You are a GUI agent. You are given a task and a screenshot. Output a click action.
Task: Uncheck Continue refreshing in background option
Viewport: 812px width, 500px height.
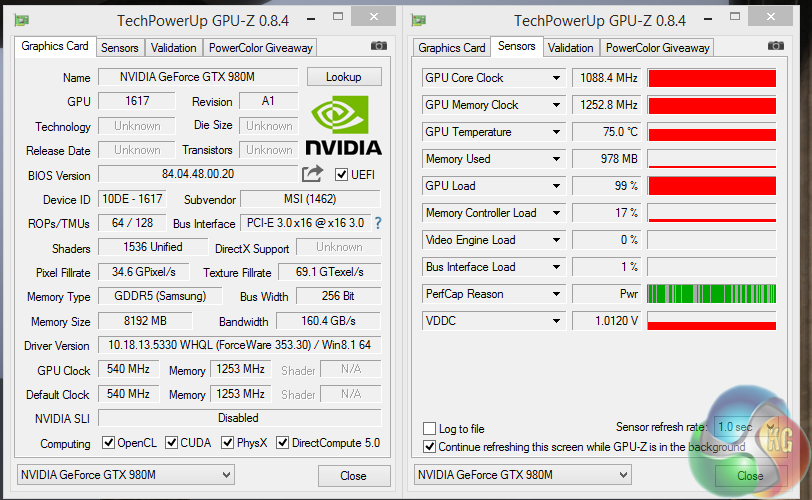430,447
